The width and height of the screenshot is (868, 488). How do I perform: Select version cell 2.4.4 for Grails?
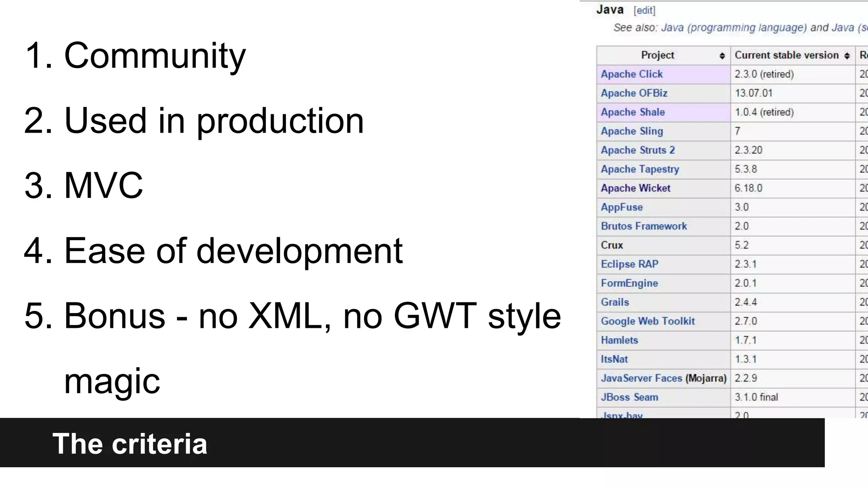[x=793, y=302]
